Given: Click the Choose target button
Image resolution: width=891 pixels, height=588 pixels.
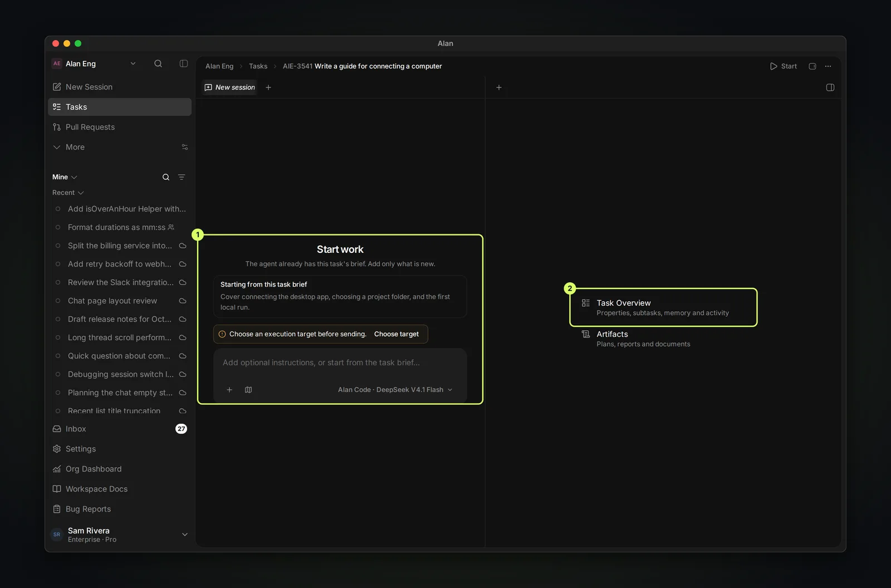Looking at the screenshot, I should pyautogui.click(x=396, y=334).
